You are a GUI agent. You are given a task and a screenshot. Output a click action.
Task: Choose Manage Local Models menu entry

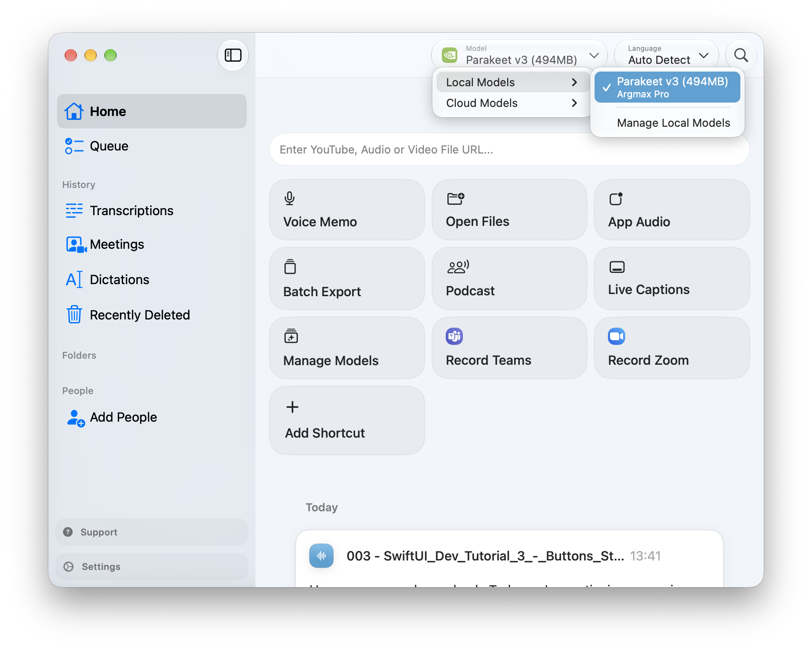click(674, 123)
